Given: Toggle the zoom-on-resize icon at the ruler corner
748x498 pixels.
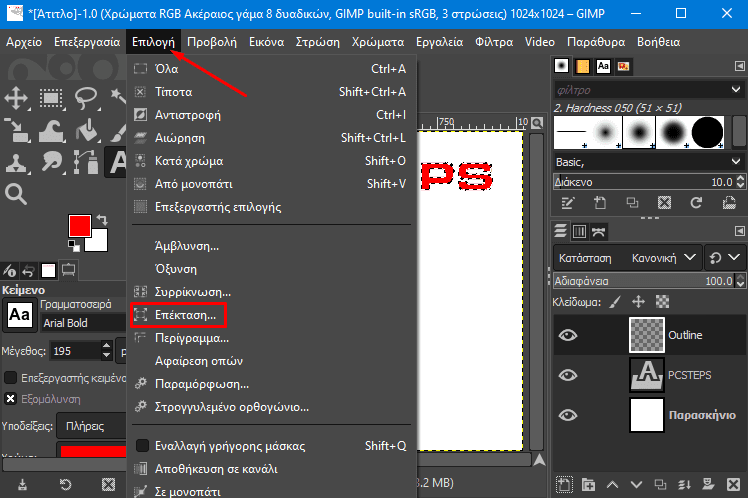Looking at the screenshot, I should (537, 124).
